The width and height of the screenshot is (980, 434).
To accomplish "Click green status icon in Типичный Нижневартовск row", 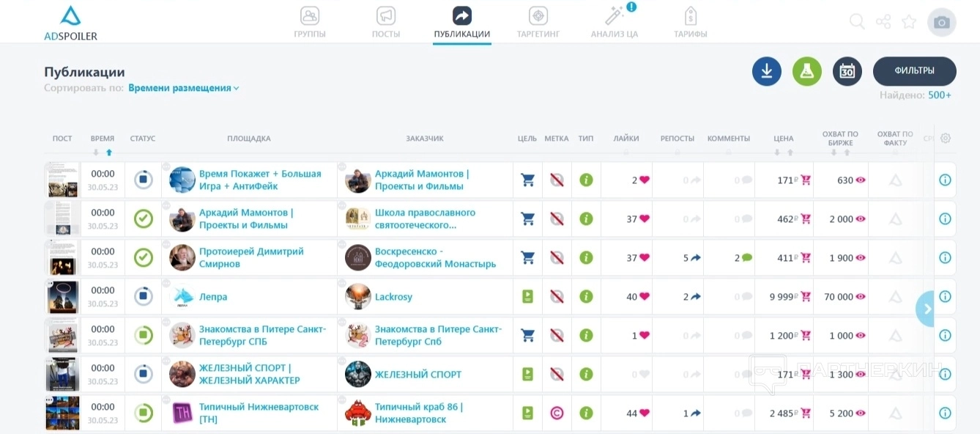I will click(144, 413).
